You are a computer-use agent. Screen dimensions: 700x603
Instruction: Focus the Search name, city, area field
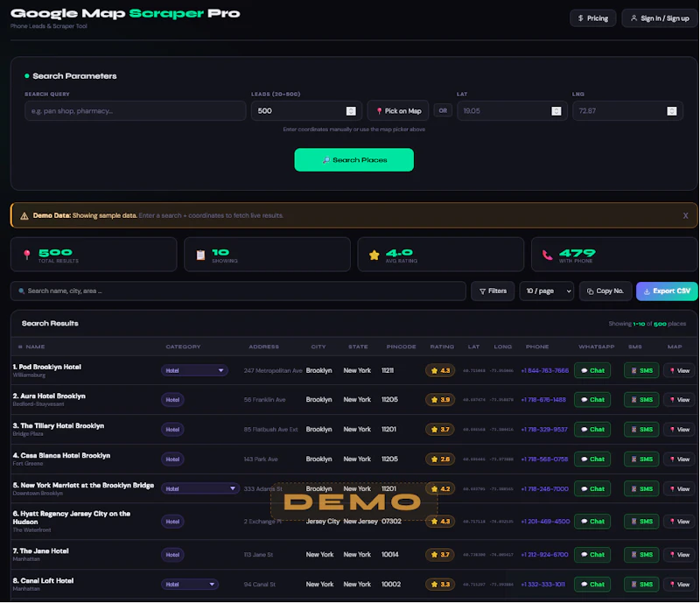pyautogui.click(x=238, y=291)
